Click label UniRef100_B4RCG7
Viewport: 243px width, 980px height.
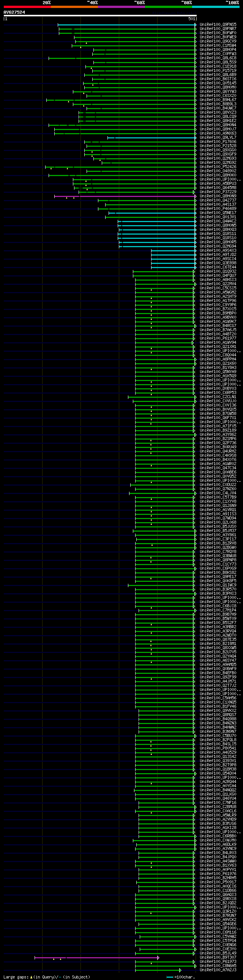(218, 326)
